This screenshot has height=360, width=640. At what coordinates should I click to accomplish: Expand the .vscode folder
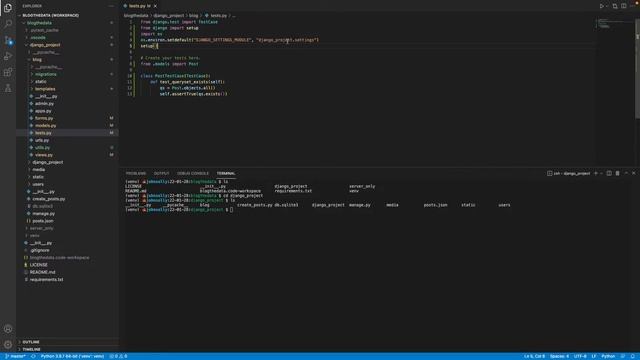(38, 38)
